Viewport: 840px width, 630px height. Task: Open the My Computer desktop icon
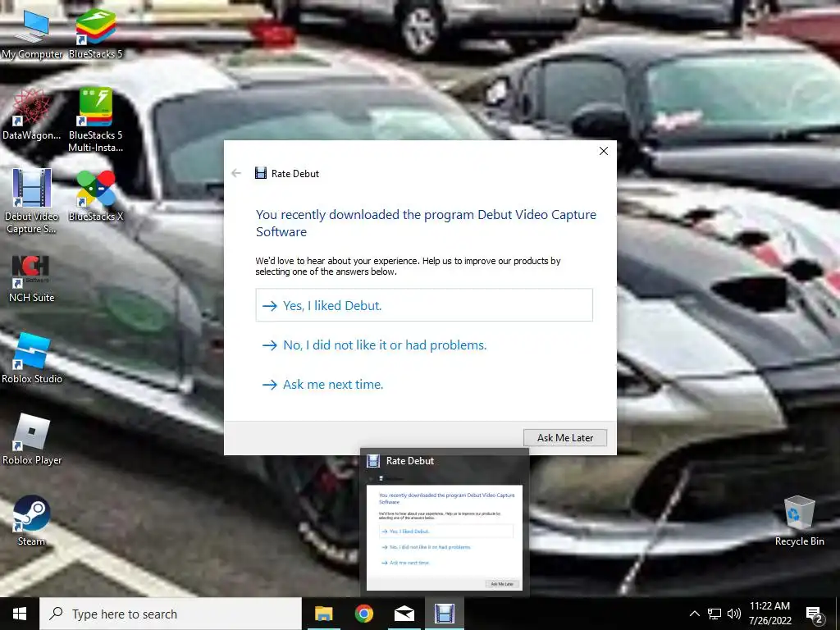click(x=32, y=33)
